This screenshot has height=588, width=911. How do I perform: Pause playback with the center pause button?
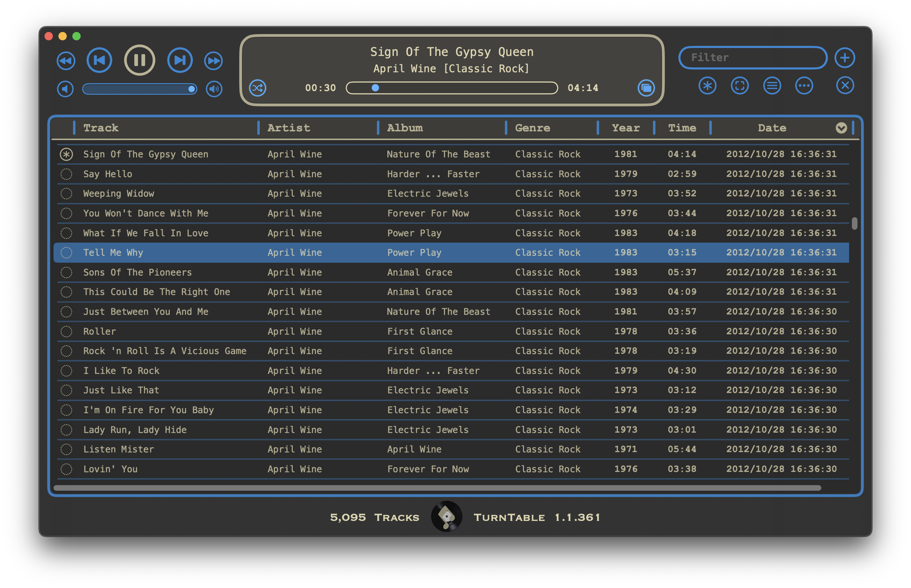[x=139, y=60]
